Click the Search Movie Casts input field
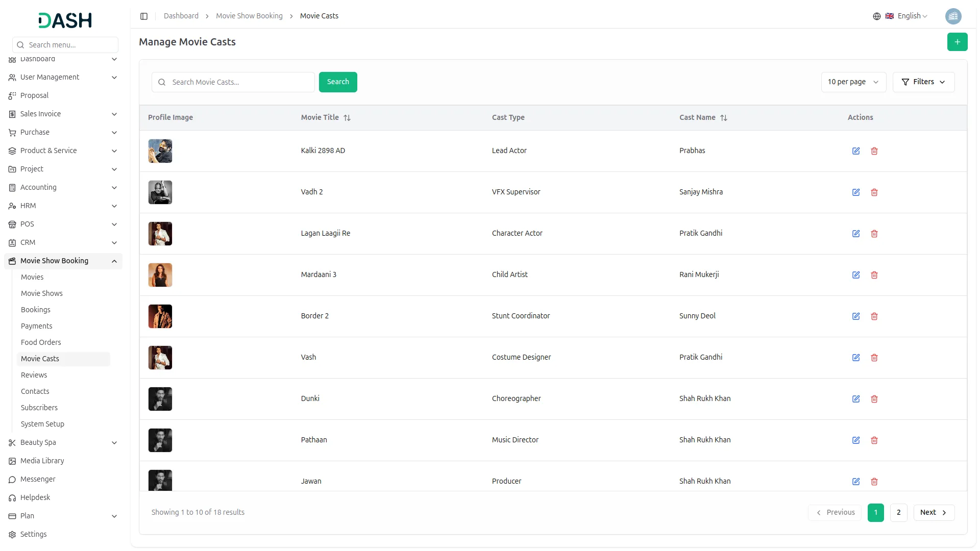The height and width of the screenshot is (551, 980). 233,82
